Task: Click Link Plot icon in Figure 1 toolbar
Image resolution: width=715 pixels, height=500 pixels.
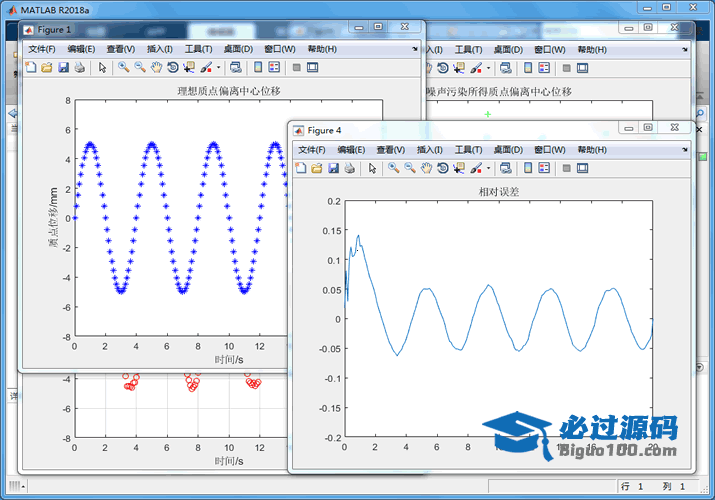Action: pyautogui.click(x=235, y=67)
